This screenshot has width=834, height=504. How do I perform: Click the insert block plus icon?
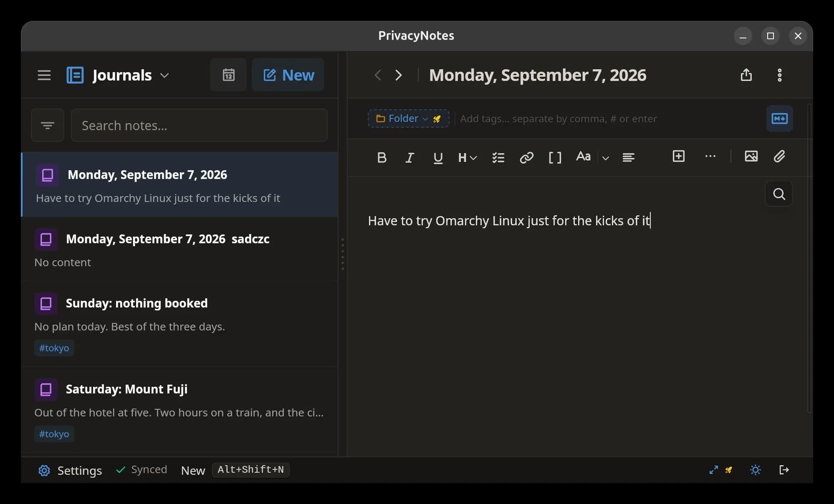(x=679, y=156)
